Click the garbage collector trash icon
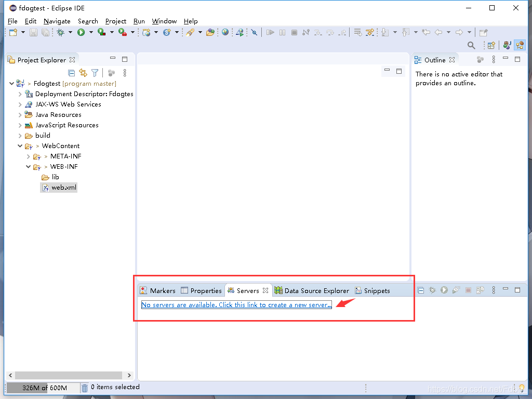This screenshot has width=532, height=399. pos(85,388)
